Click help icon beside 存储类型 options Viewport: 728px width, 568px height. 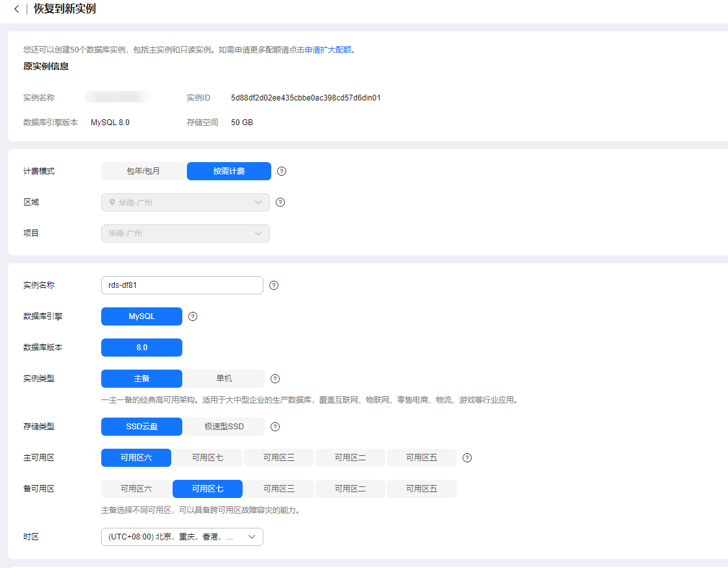pos(275,427)
